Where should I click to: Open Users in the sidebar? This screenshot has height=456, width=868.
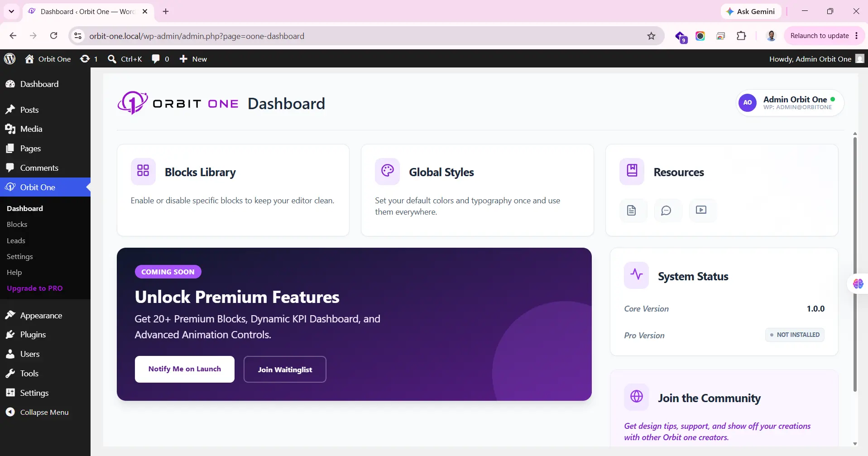click(45, 354)
